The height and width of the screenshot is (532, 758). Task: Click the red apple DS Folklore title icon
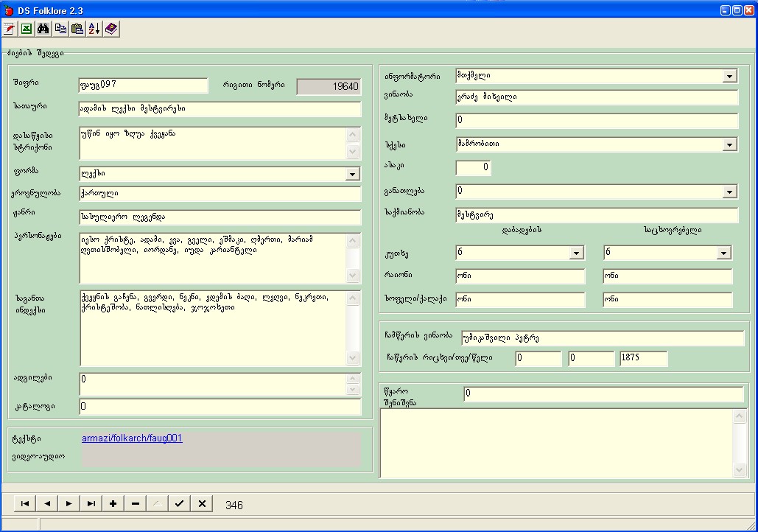pos(9,10)
